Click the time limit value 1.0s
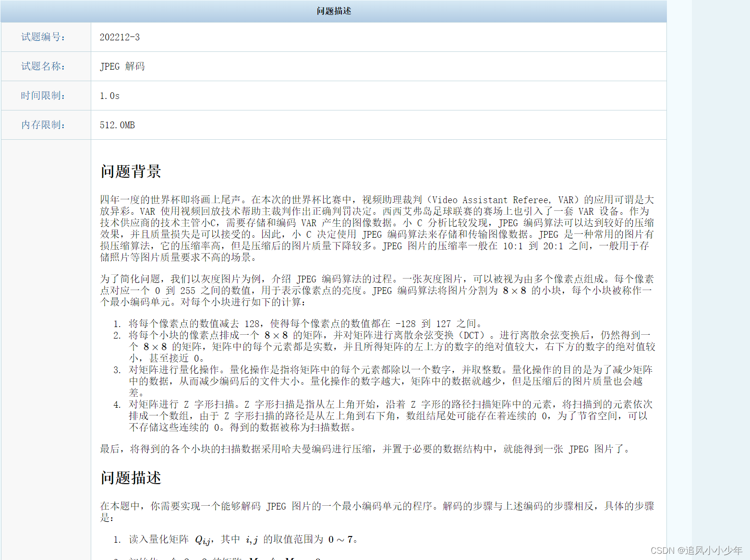750x560 pixels. (x=109, y=96)
